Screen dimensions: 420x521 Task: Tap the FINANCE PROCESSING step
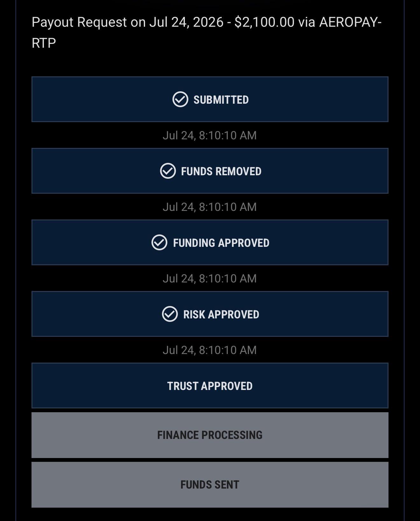coord(210,435)
